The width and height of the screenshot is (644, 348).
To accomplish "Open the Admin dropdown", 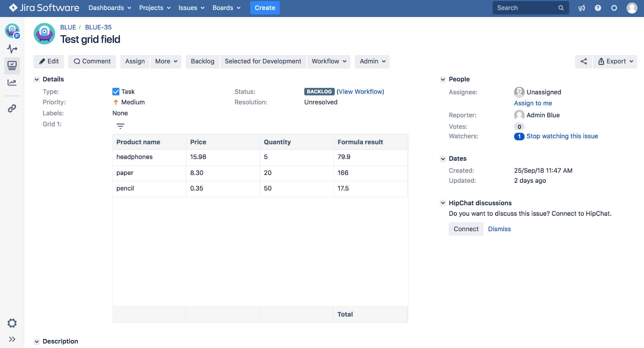I will pyautogui.click(x=372, y=61).
